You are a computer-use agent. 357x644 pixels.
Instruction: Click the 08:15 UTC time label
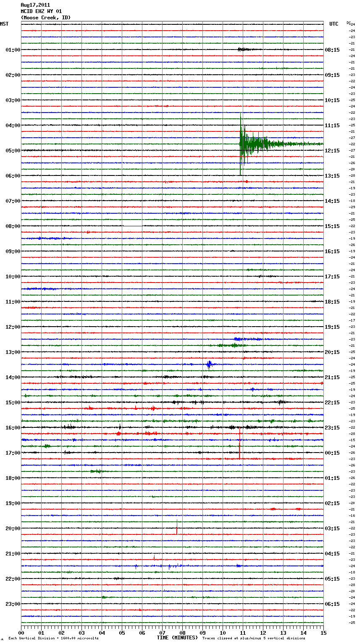332,50
